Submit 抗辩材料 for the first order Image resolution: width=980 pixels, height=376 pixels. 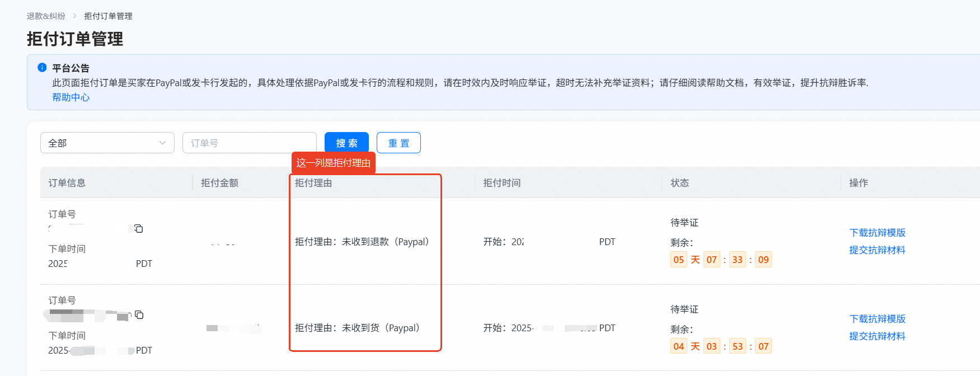point(877,250)
